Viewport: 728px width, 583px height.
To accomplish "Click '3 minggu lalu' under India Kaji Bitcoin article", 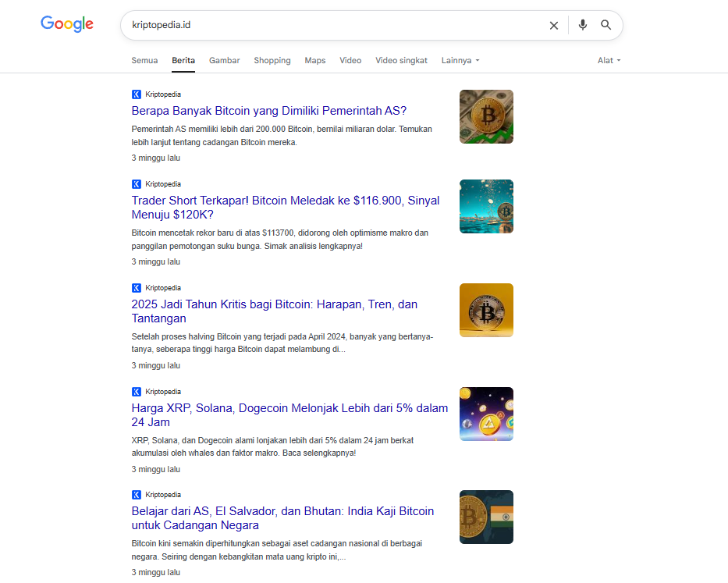I will [x=155, y=572].
